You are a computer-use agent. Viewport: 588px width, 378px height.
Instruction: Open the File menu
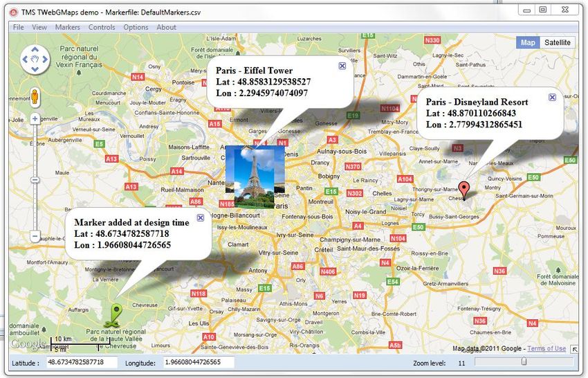coord(18,27)
